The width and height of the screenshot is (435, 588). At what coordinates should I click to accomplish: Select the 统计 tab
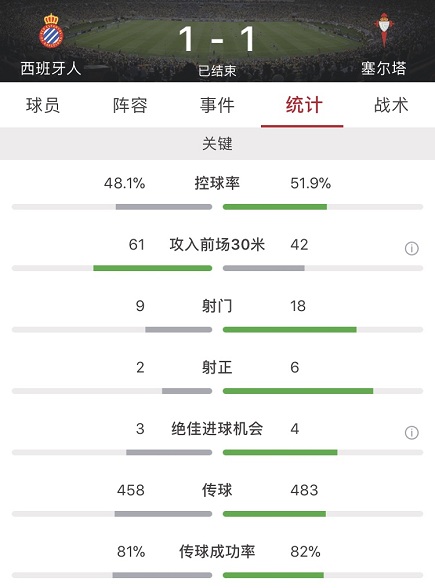click(304, 105)
